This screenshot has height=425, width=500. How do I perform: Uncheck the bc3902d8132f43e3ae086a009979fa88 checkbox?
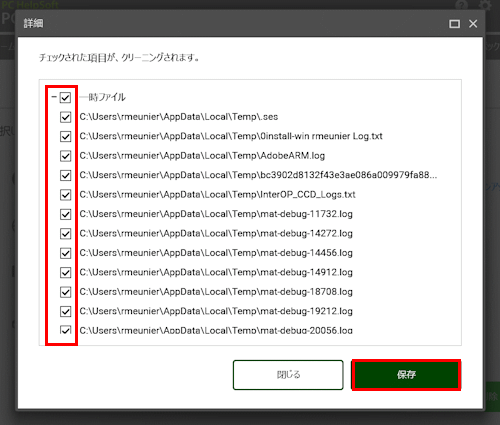click(x=65, y=175)
